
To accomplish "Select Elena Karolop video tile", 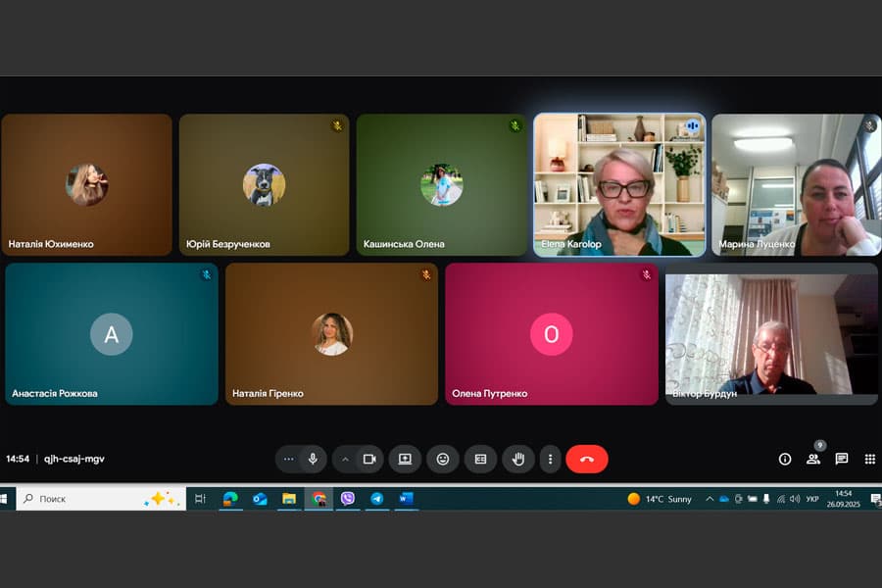I will click(x=619, y=185).
